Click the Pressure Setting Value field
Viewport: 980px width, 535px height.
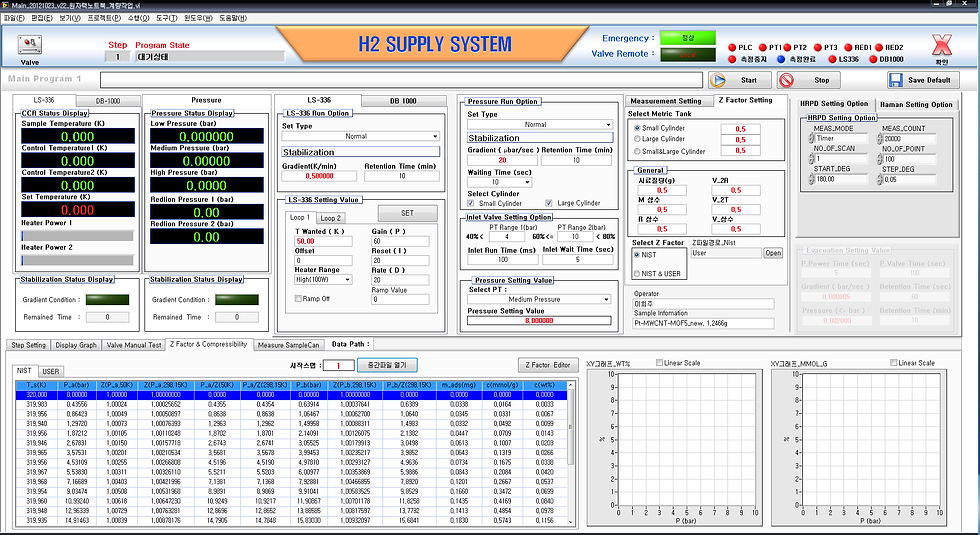[x=539, y=321]
